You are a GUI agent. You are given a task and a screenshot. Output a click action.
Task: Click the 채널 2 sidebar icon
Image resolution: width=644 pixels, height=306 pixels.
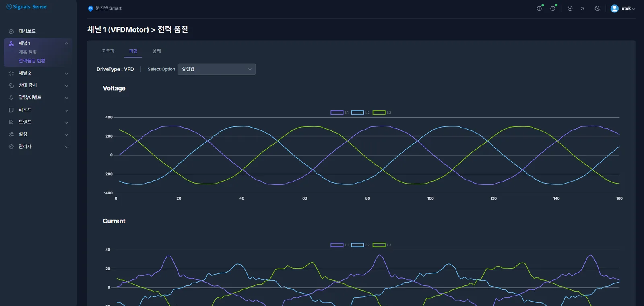tap(11, 73)
